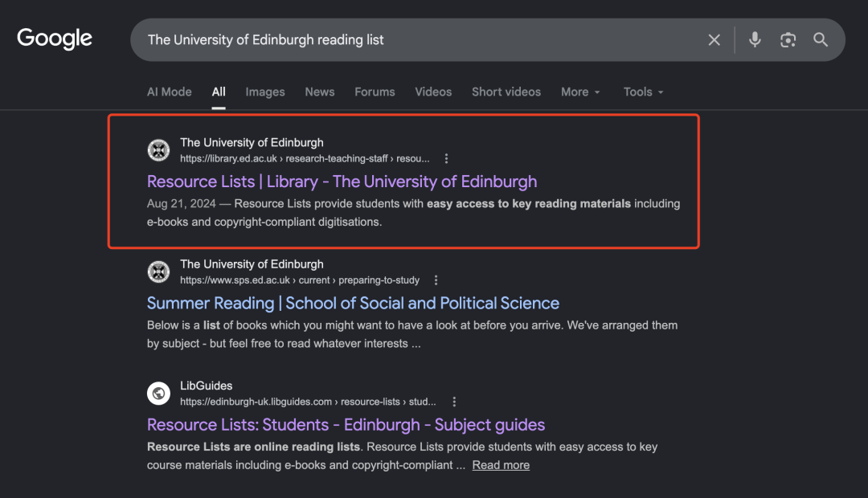Click the Aug 21, 2024 date text
Image resolution: width=868 pixels, height=498 pixels.
coord(181,204)
